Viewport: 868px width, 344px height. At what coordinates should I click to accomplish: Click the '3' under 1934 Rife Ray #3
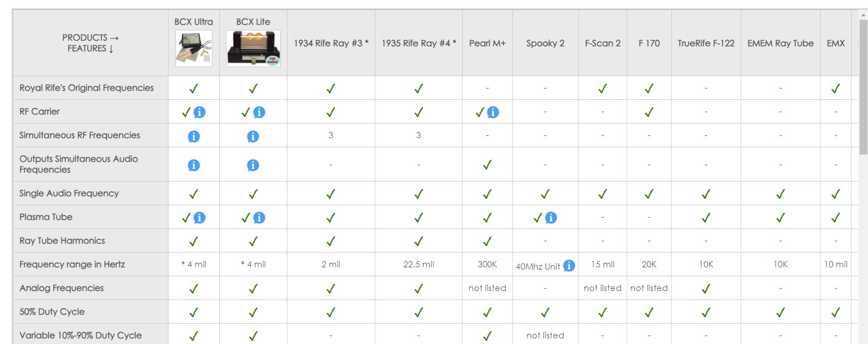pos(331,135)
